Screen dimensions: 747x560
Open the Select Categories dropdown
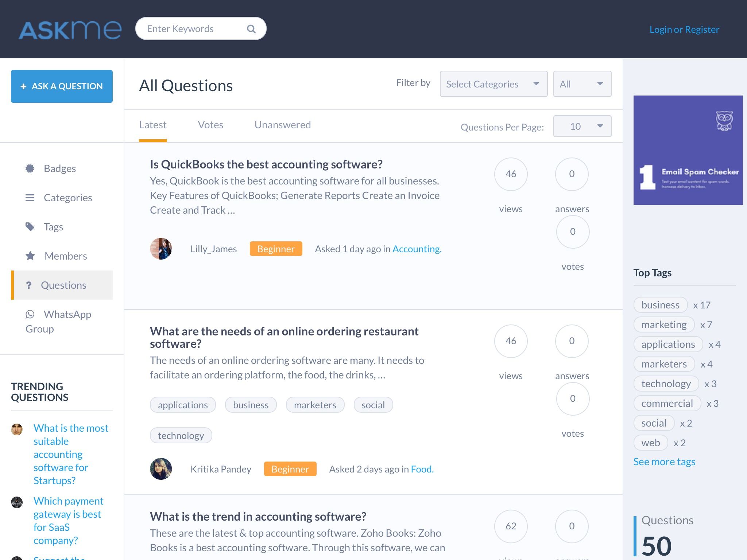click(x=494, y=84)
